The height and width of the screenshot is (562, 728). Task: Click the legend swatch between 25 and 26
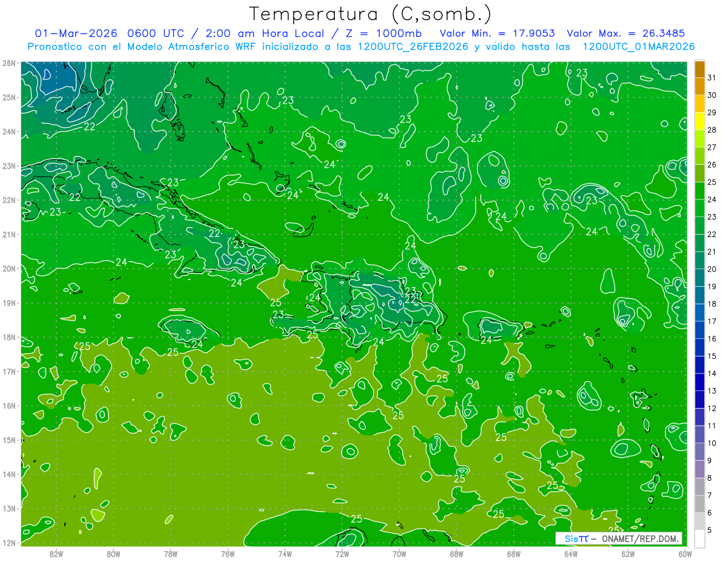coord(699,173)
